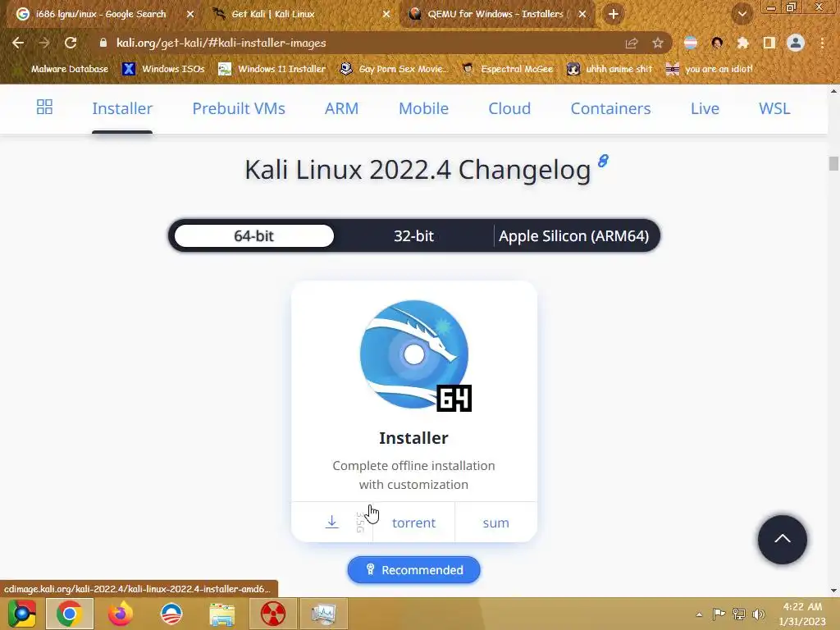Open the Mobile section
Image resolution: width=840 pixels, height=630 pixels.
click(x=423, y=108)
